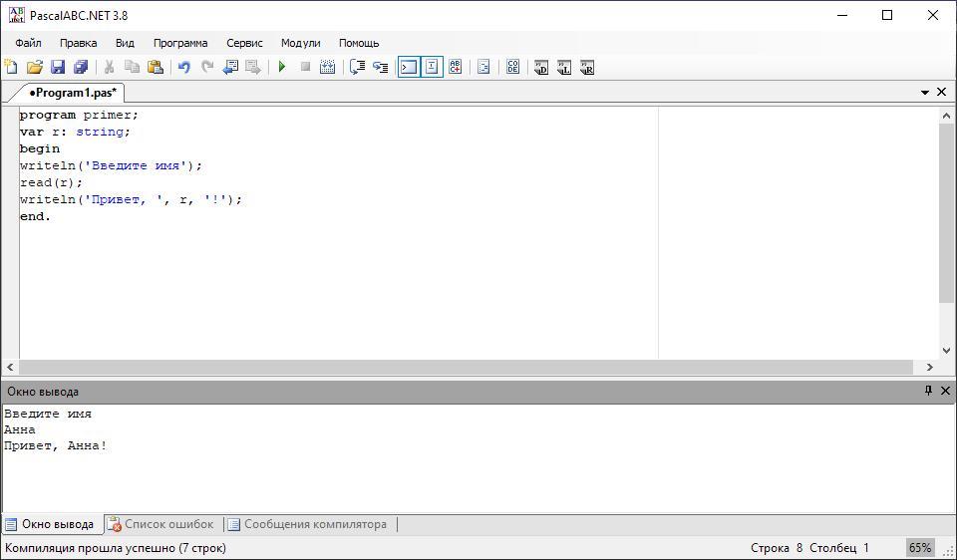Open the Программа menu
The width and height of the screenshot is (957, 560).
point(180,43)
